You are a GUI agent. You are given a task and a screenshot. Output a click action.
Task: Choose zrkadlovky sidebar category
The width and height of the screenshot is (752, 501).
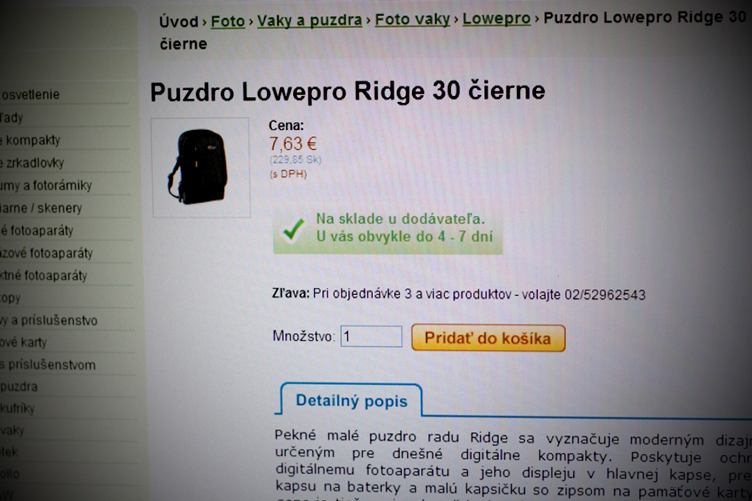(32, 163)
